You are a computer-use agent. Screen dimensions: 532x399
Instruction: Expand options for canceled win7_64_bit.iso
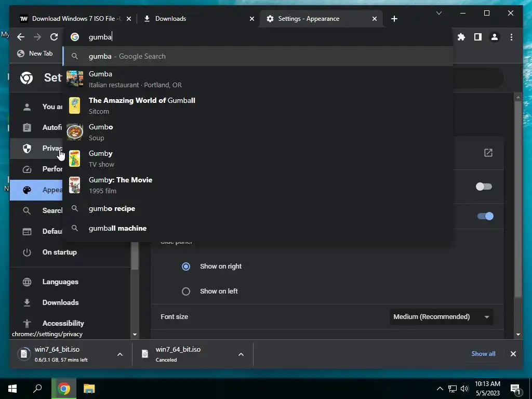click(x=241, y=354)
